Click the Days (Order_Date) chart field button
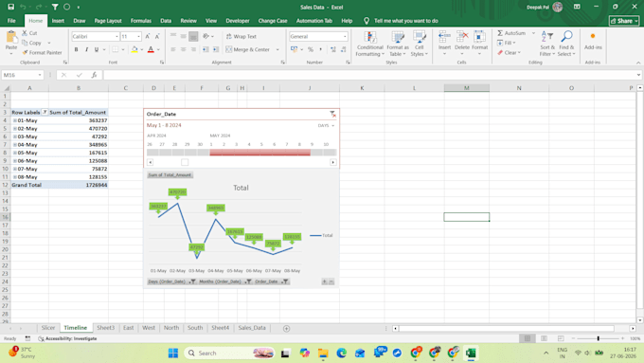This screenshot has height=363, width=644. [x=171, y=281]
